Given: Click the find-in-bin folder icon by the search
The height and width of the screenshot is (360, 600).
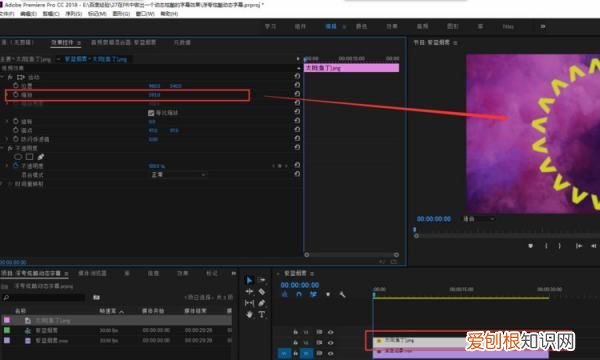Looking at the screenshot, I should click(x=96, y=297).
